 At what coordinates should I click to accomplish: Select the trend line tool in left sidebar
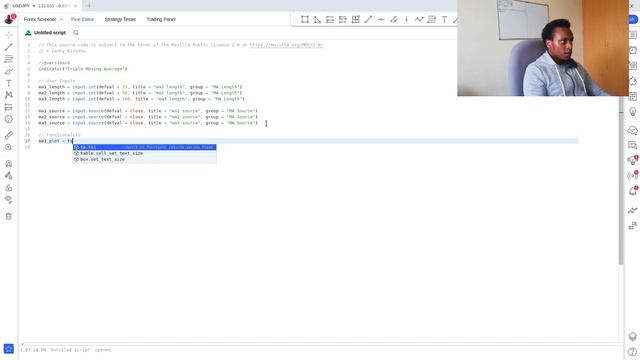[9, 47]
